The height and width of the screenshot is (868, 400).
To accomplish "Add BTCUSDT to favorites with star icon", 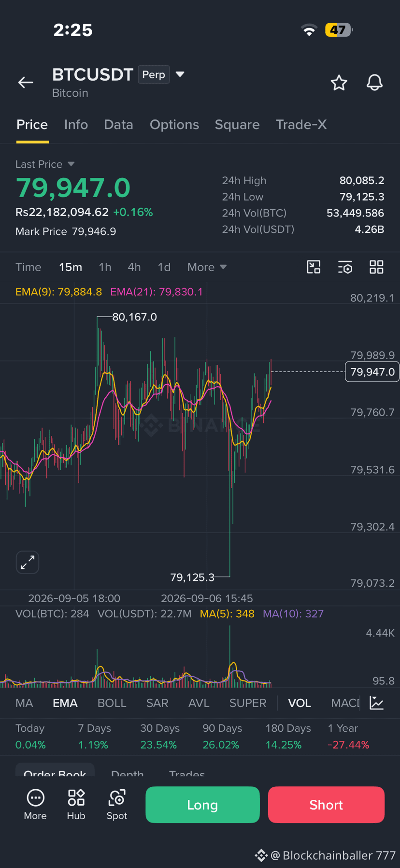I will (x=339, y=83).
